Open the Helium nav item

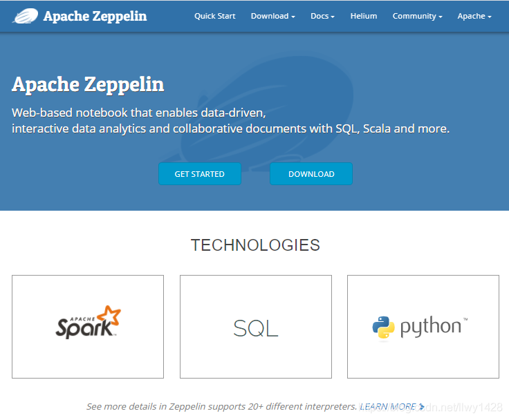pyautogui.click(x=364, y=16)
